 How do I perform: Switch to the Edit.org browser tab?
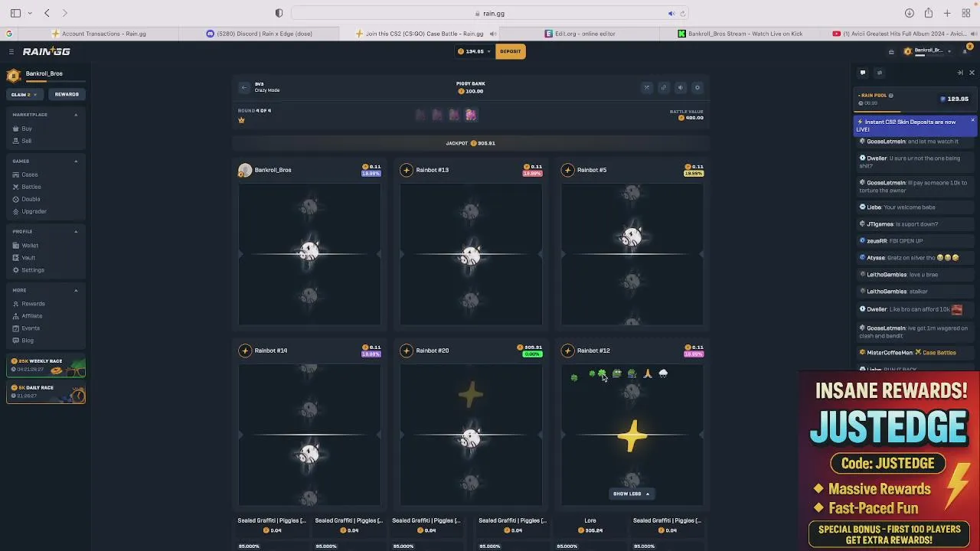click(580, 34)
